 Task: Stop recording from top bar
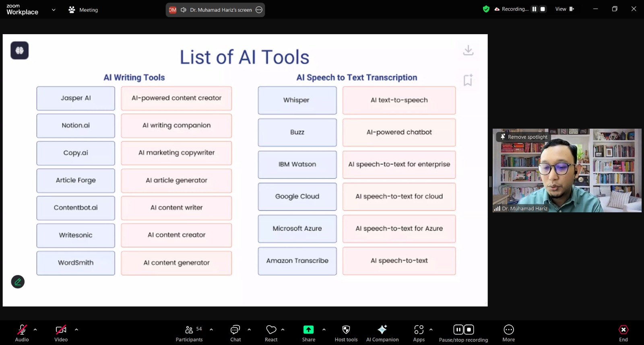[543, 9]
